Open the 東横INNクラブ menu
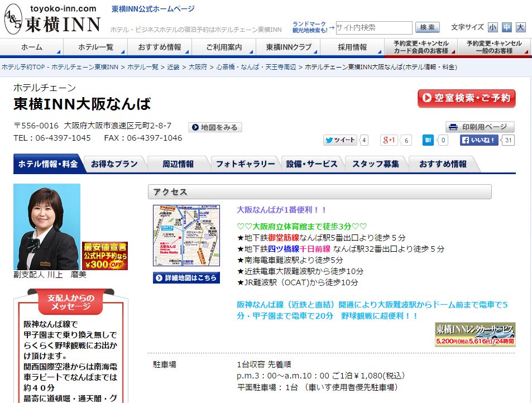Screen dimensions: 532x403 click(x=288, y=47)
